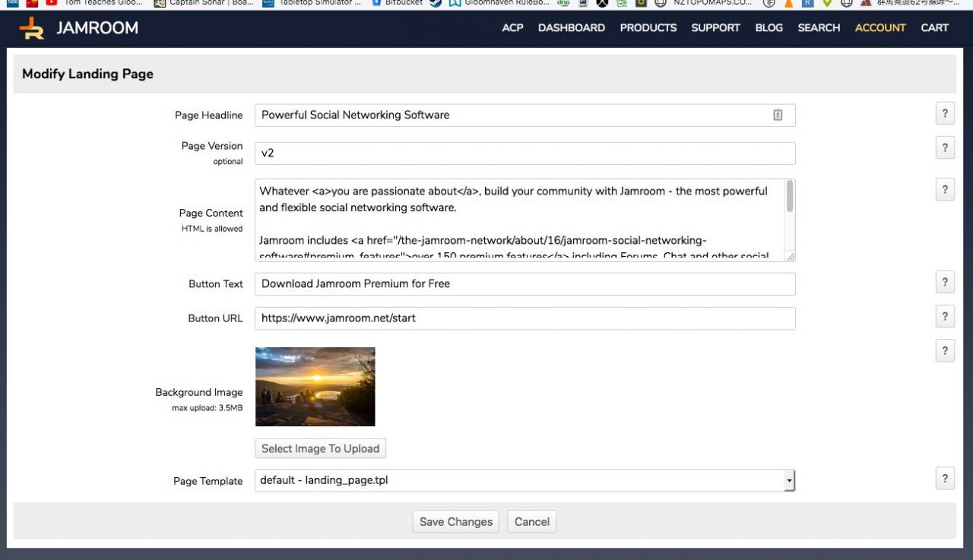Open the Page Content help question mark
Screen dimensions: 973x560
tap(944, 190)
